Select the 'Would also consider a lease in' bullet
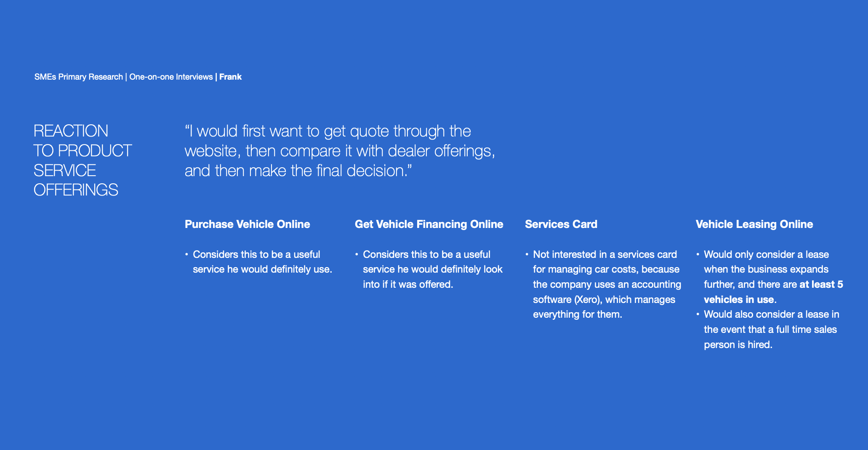Image resolution: width=868 pixels, height=450 pixels. [x=772, y=314]
